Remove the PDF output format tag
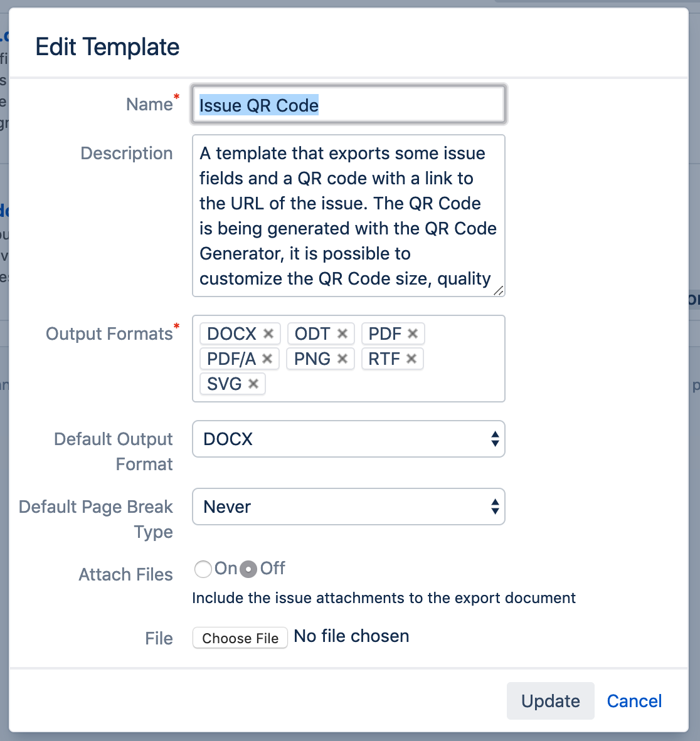This screenshot has height=741, width=700. click(x=413, y=334)
